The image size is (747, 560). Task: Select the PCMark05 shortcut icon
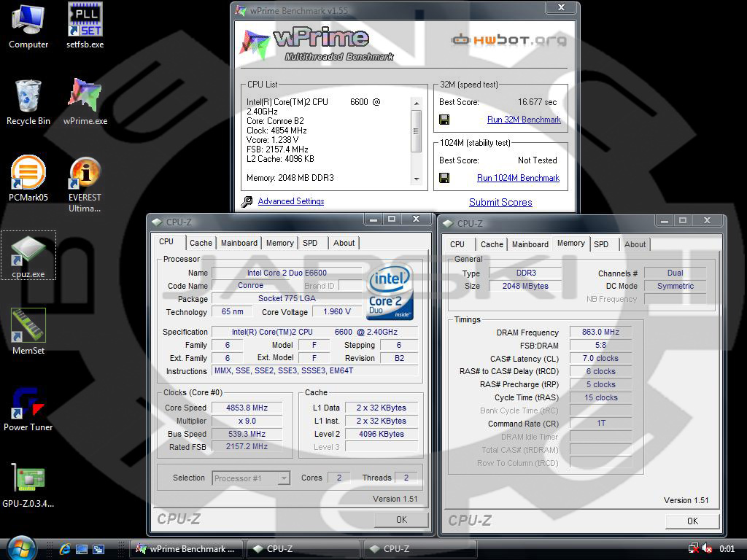tap(28, 179)
